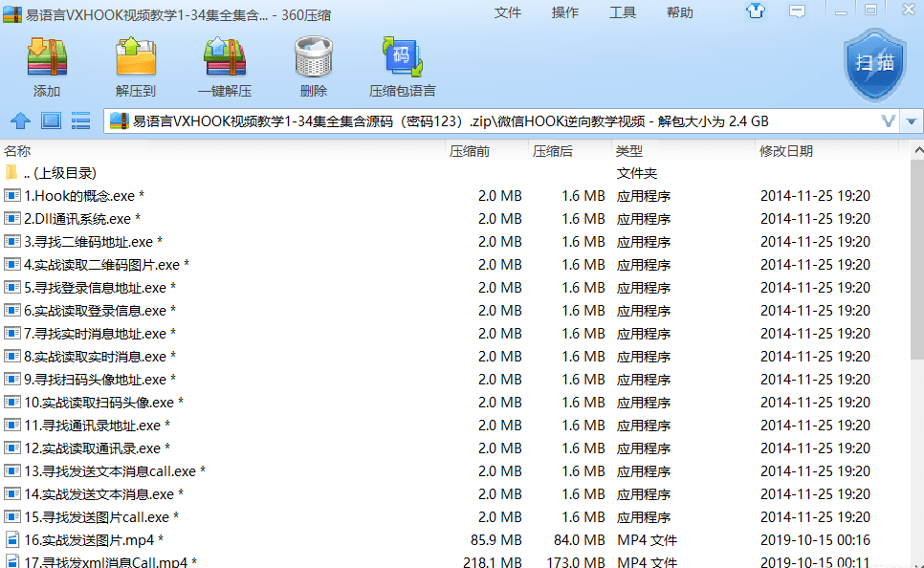Image resolution: width=924 pixels, height=568 pixels.
Task: Open the 帮助 (Help) menu
Action: point(679,12)
